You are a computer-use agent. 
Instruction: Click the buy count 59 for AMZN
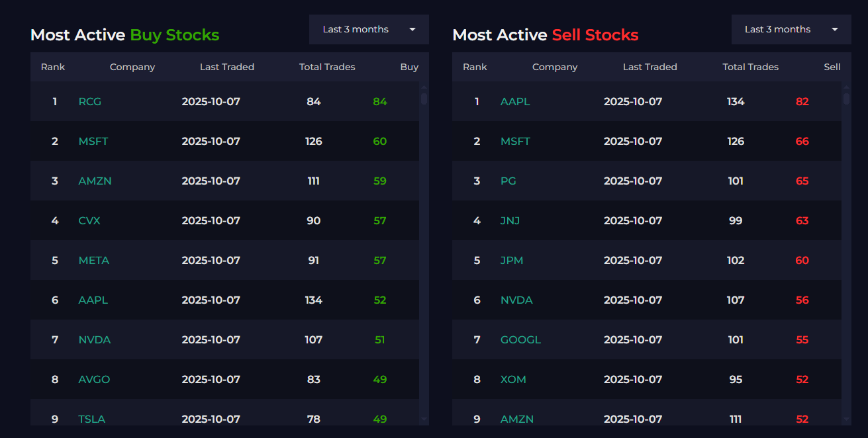pos(380,181)
